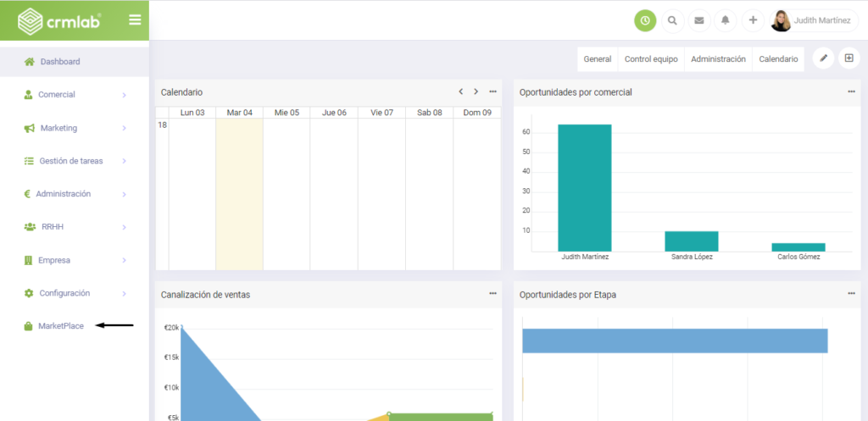Expand the Configuración submenu chevron
This screenshot has width=868, height=421.
point(124,294)
